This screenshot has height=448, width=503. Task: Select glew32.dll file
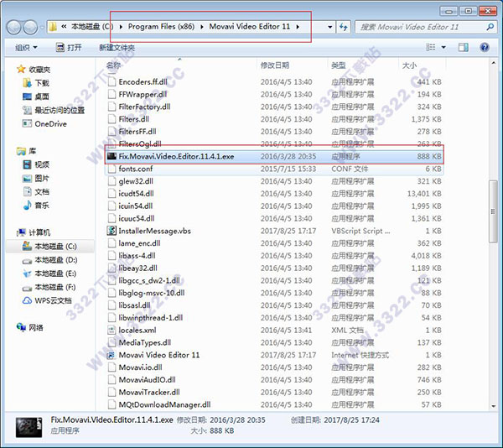point(275,181)
